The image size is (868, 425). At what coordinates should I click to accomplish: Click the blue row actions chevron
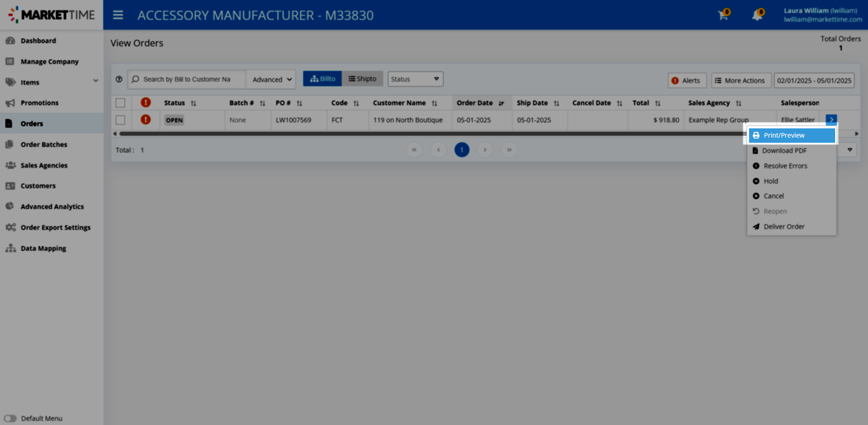tap(831, 120)
